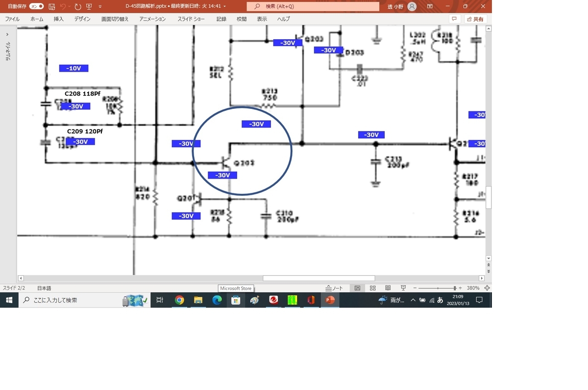Show hidden system tray icons
588x390 pixels.
413,300
